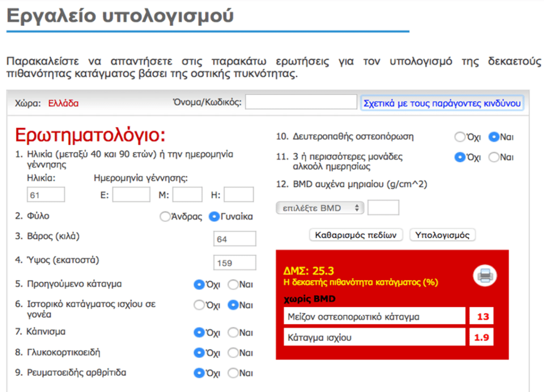Choose Ναι for Ρευματοειδής αρθρίτιδα
This screenshot has width=544, height=392.
pyautogui.click(x=233, y=373)
